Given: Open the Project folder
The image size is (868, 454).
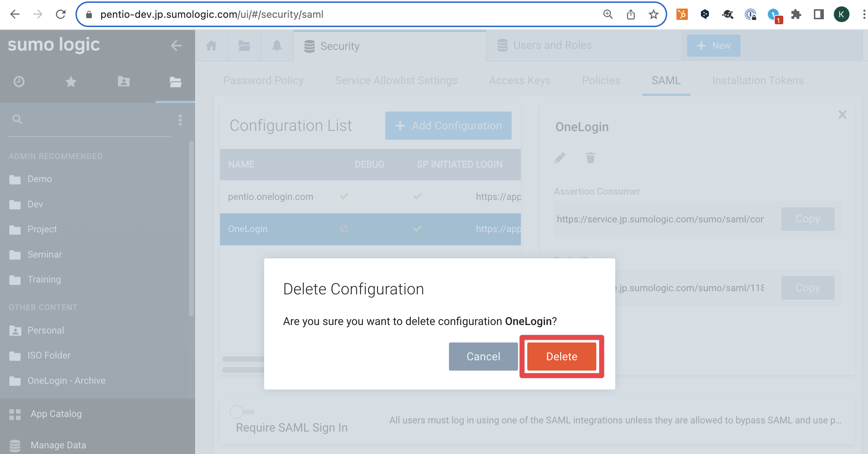Looking at the screenshot, I should tap(33, 229).
